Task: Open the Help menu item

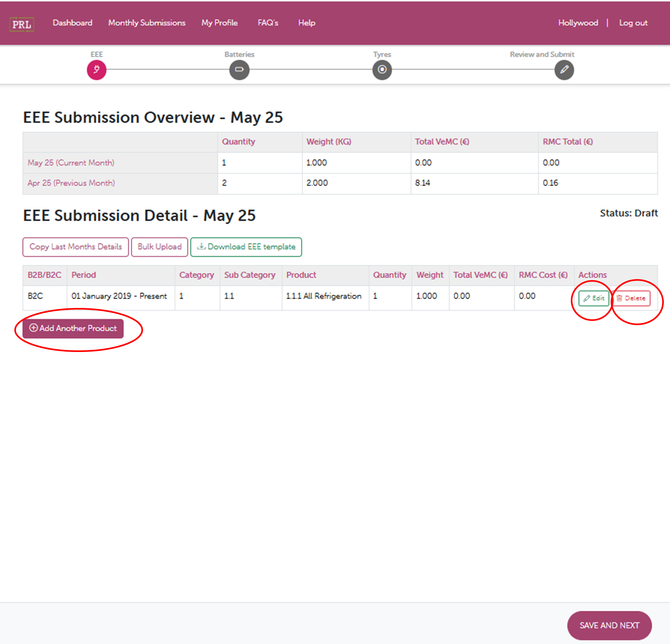Action: (x=306, y=23)
